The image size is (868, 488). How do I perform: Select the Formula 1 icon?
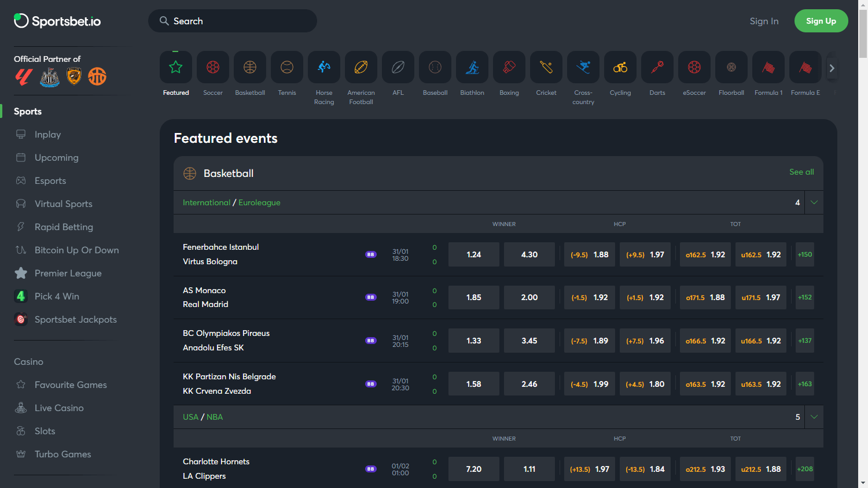(768, 67)
